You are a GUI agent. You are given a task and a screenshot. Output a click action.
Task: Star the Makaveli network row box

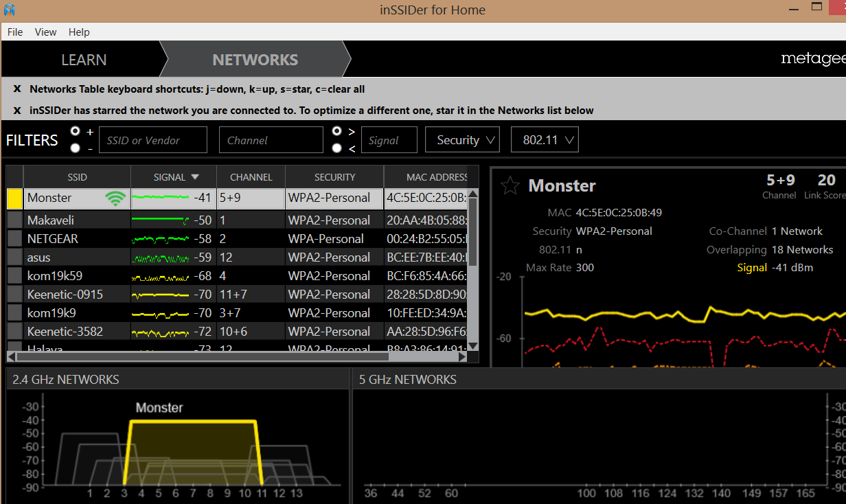15,220
